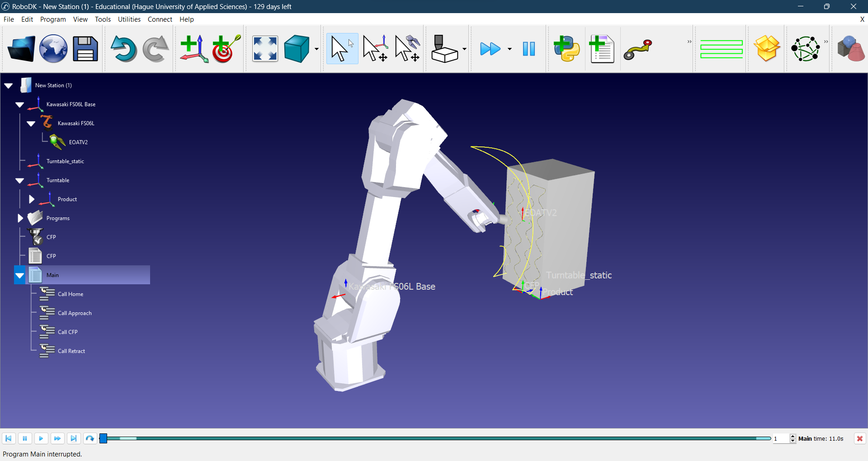Viewport: 868px width, 461px height.
Task: Collapse Turntable frame node
Action: 20,180
